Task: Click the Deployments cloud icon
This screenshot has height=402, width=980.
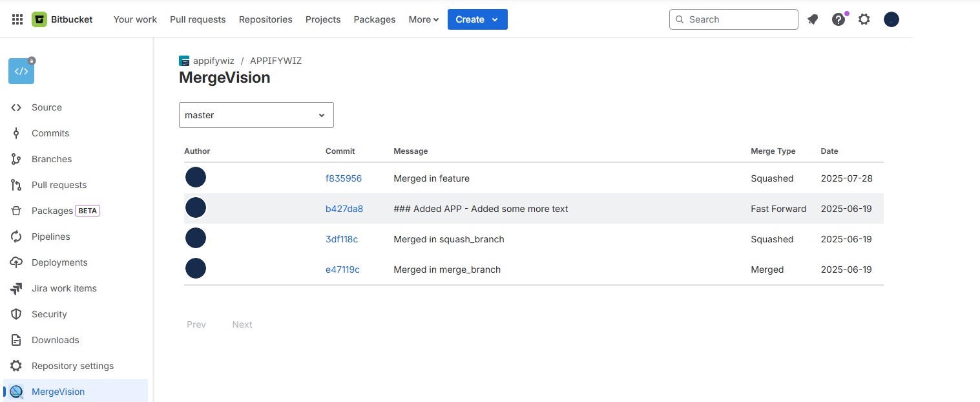Action: point(16,262)
